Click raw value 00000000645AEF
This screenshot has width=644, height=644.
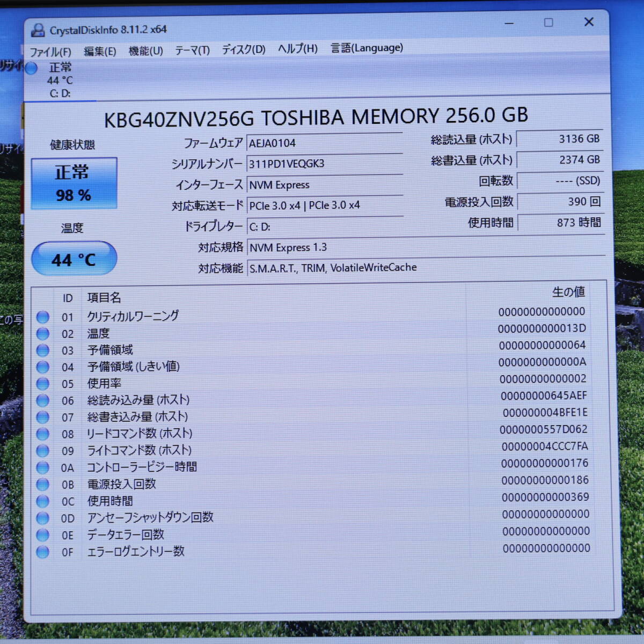pos(544,396)
